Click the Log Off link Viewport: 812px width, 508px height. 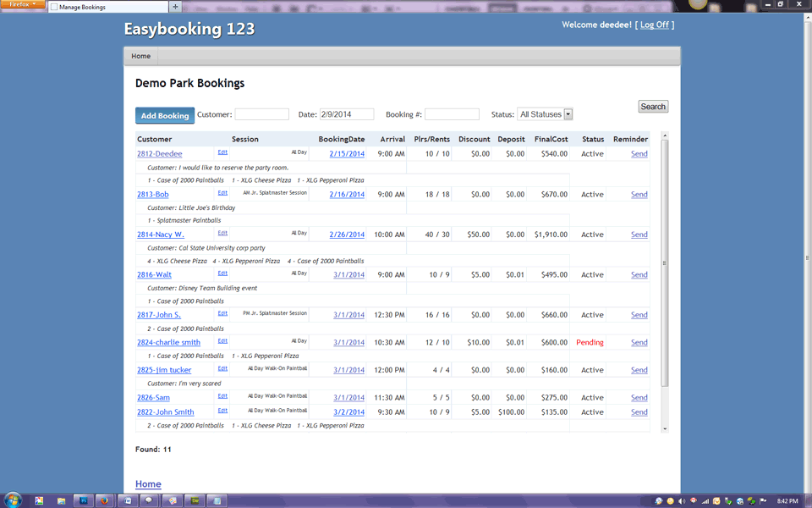click(x=655, y=25)
